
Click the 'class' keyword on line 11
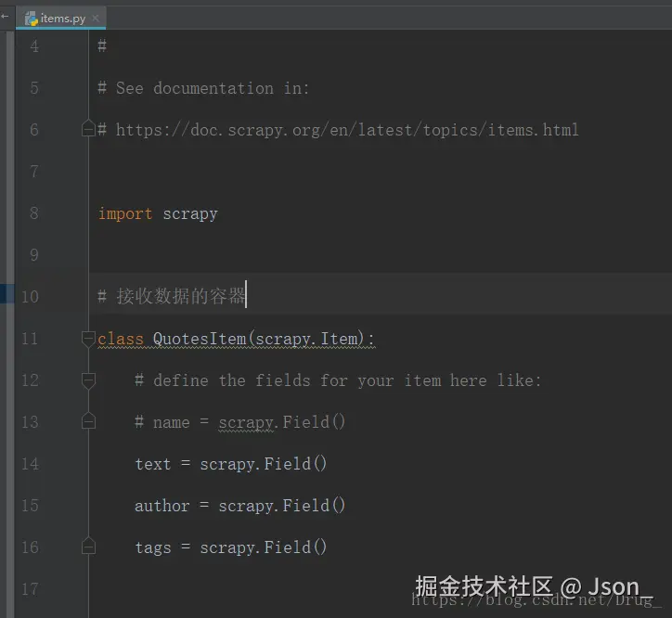[x=121, y=339]
